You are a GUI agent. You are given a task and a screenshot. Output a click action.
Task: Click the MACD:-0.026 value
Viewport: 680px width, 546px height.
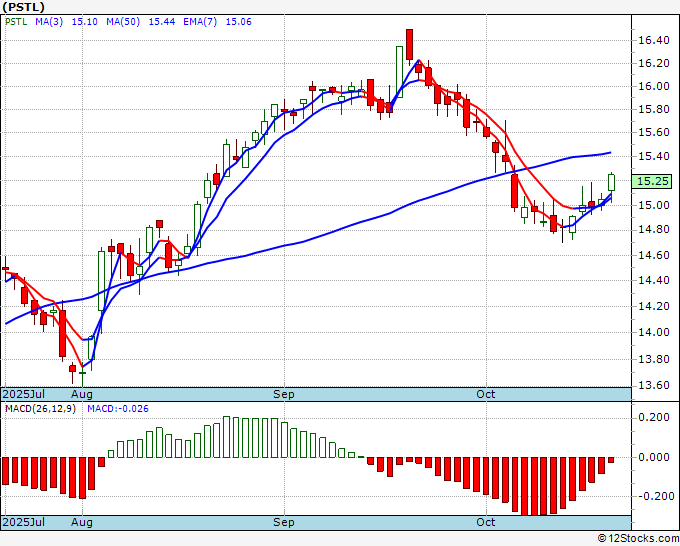[118, 409]
